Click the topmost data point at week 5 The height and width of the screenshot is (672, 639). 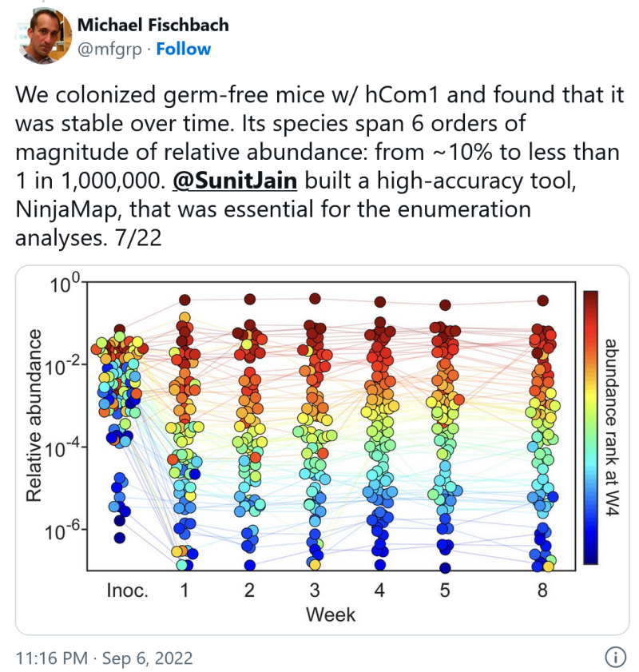pyautogui.click(x=445, y=304)
